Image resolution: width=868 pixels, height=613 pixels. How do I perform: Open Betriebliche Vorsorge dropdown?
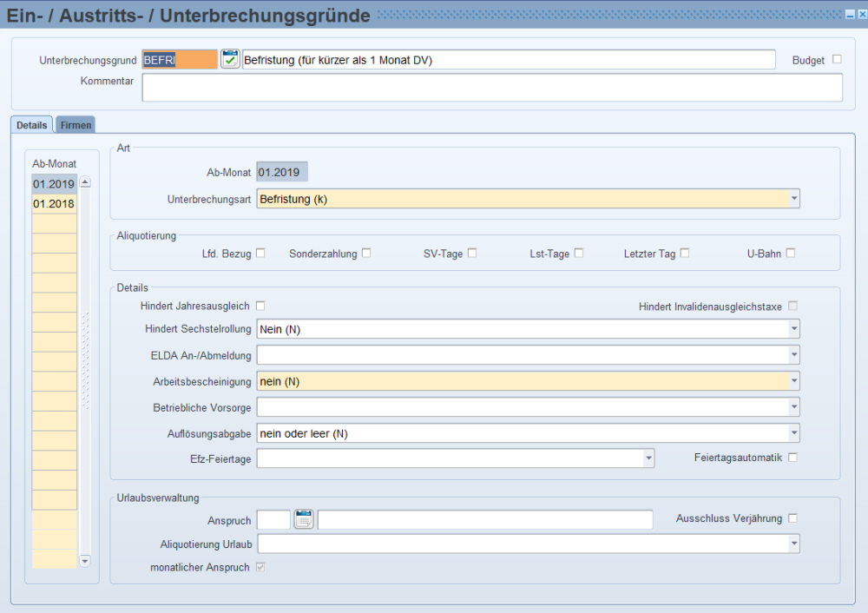794,407
